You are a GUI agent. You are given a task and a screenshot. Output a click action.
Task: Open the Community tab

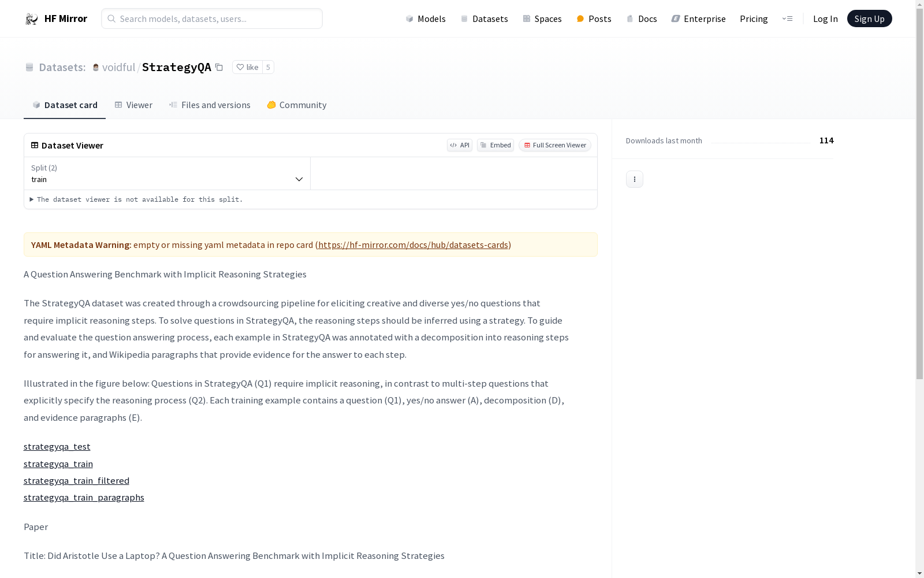point(297,105)
